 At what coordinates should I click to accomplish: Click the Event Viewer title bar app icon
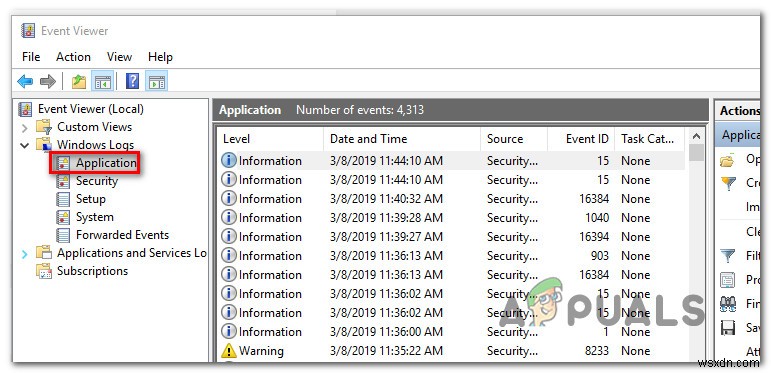point(28,31)
